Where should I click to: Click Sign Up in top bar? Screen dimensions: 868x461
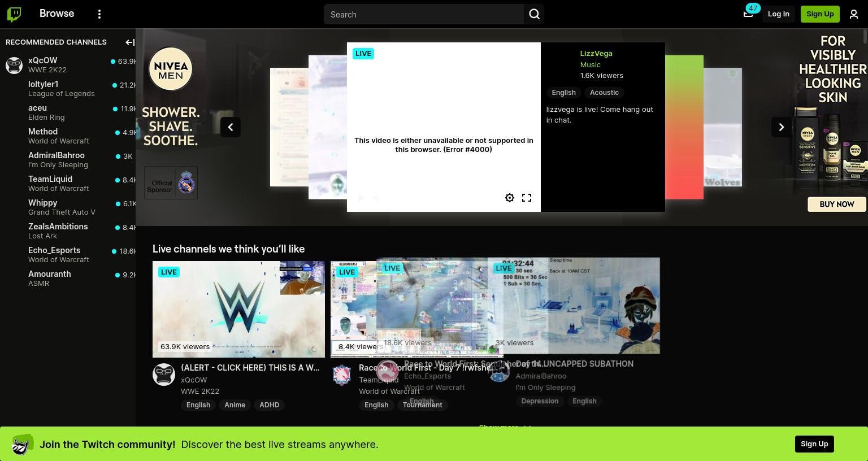tap(820, 14)
